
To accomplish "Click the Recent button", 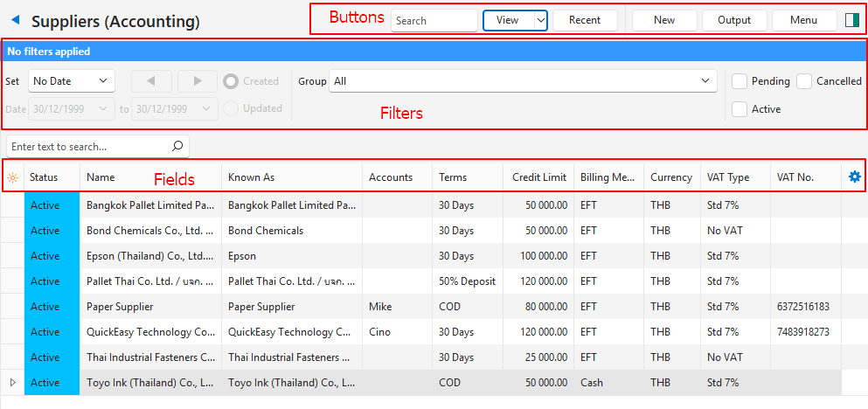I will [585, 20].
